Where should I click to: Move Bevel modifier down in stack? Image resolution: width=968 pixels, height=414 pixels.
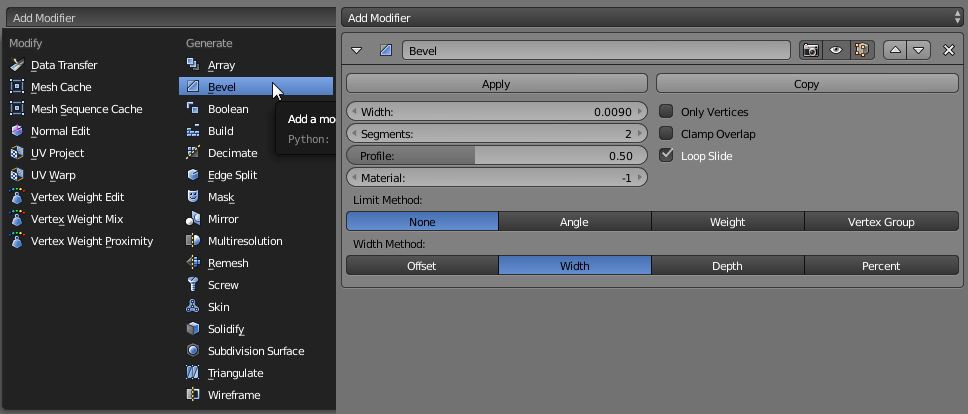[918, 50]
